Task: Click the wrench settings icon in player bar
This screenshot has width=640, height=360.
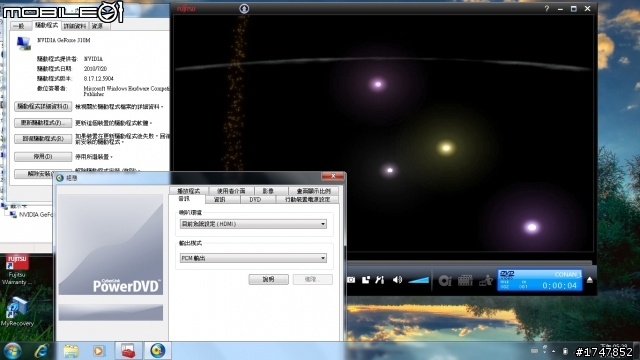Action: [x=380, y=280]
